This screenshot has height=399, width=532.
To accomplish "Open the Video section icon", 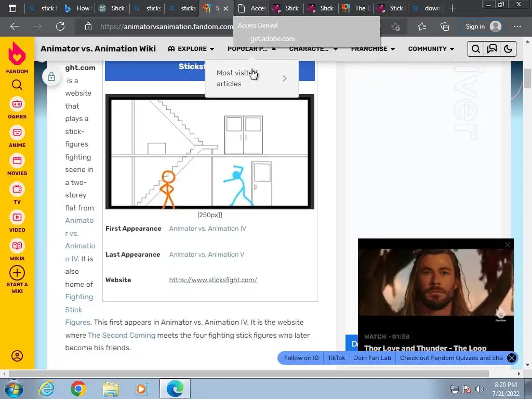I will [17, 217].
